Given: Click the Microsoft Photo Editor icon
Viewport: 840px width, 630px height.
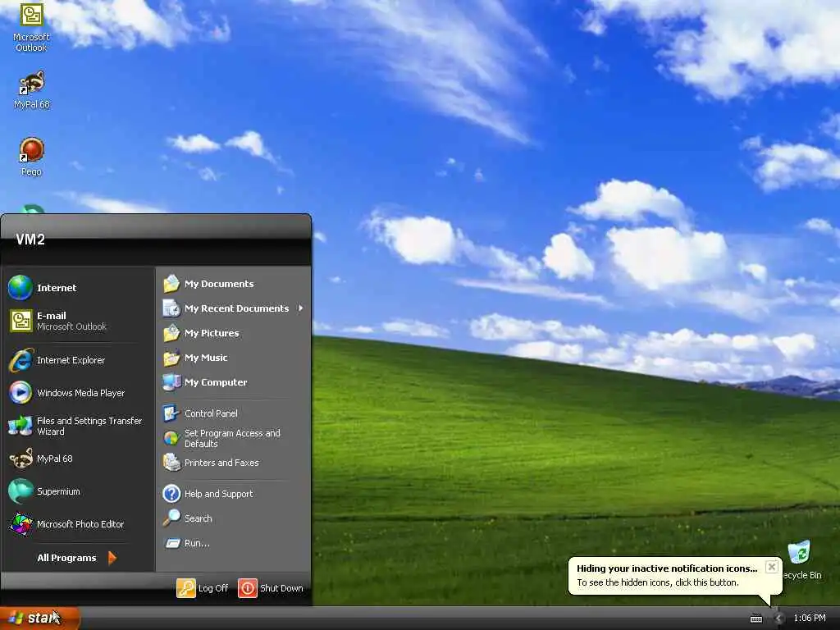Looking at the screenshot, I should pos(21,524).
